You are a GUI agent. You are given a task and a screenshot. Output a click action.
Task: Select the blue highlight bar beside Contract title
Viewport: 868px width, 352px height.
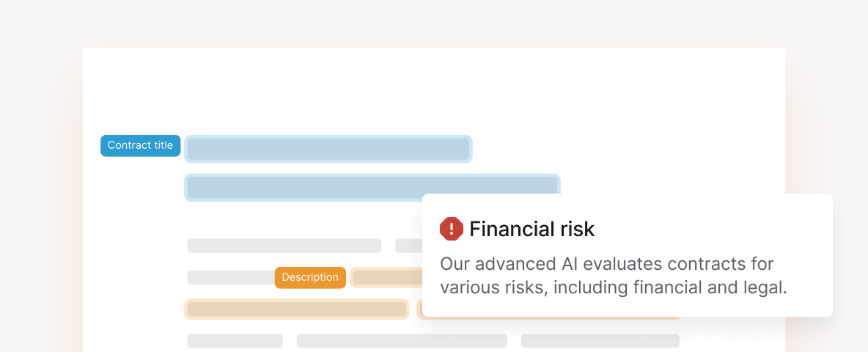tap(328, 149)
